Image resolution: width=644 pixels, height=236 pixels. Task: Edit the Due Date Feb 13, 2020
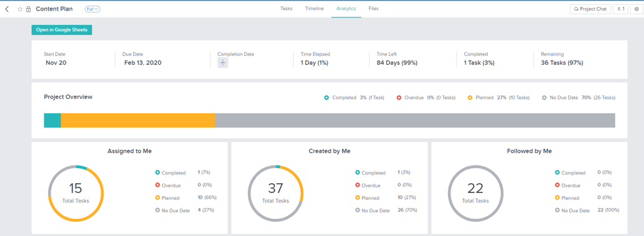[x=143, y=63]
